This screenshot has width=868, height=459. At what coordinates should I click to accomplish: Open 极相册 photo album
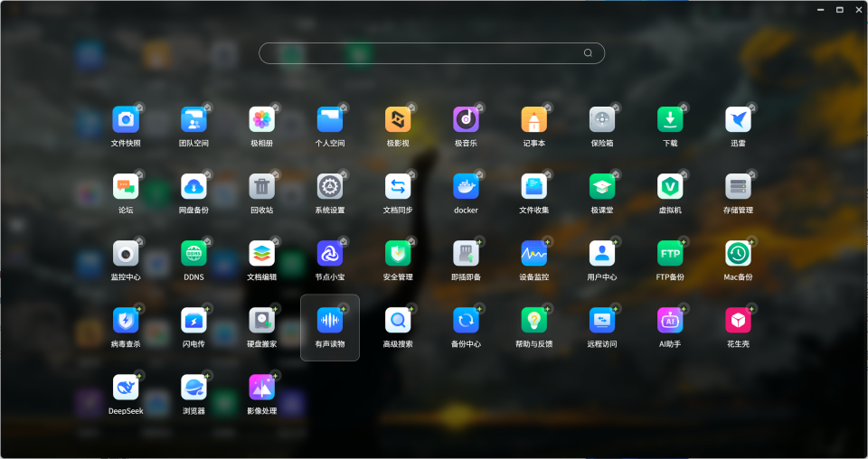point(261,120)
